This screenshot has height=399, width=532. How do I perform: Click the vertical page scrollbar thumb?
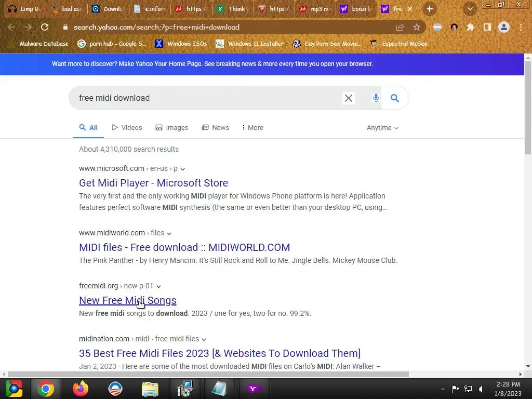pyautogui.click(x=528, y=108)
